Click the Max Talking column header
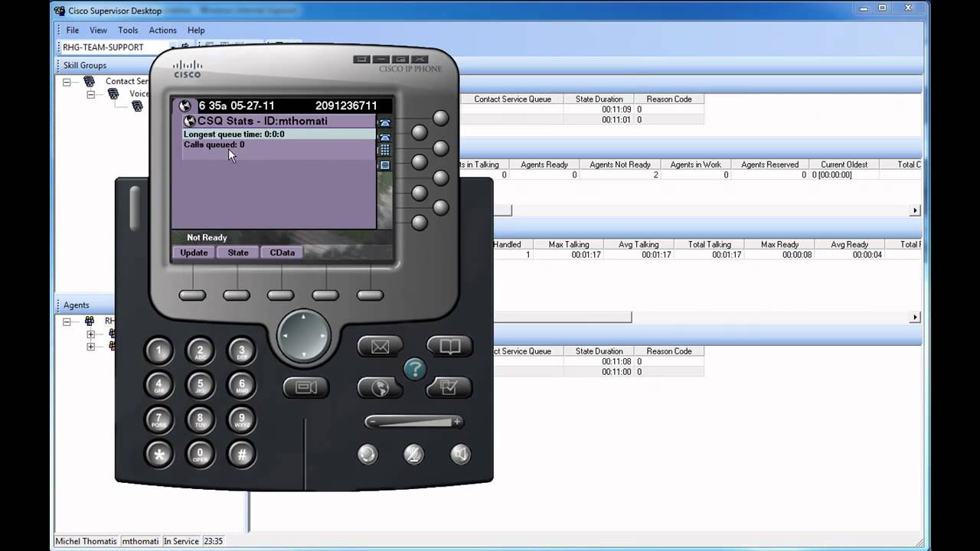Screen dimensions: 980x551 [x=569, y=245]
